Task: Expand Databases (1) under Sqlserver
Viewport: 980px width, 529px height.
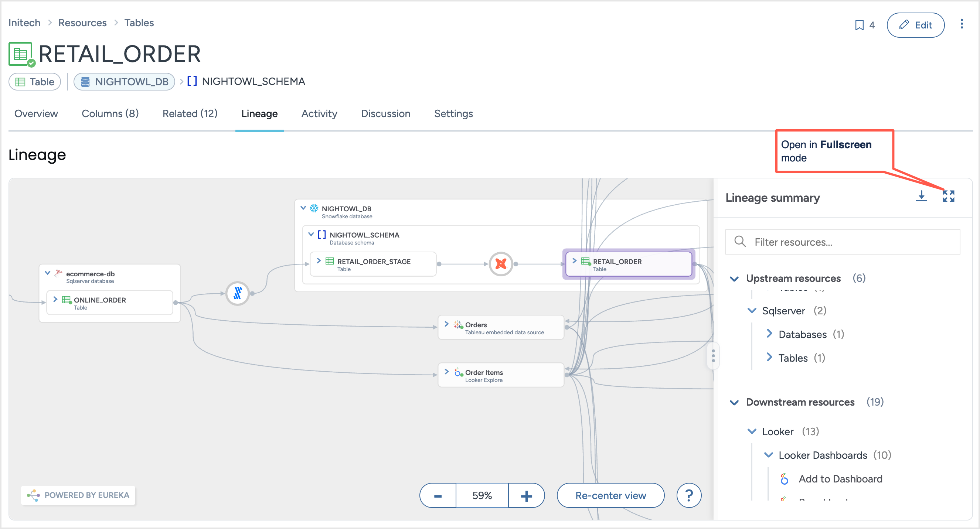Action: tap(769, 334)
